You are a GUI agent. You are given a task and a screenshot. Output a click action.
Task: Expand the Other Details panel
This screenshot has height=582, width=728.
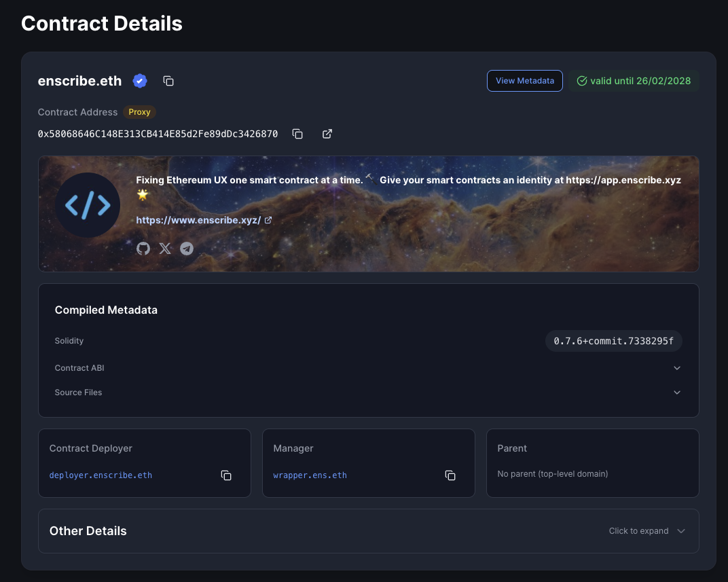(681, 531)
